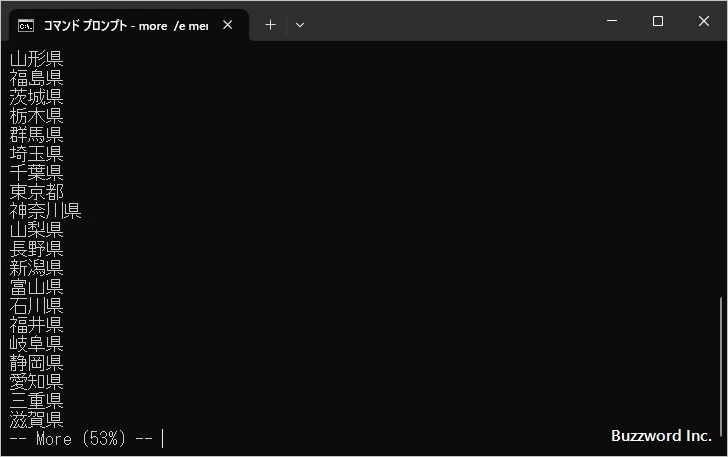The image size is (728, 457).
Task: Click the More (53%) prompt
Action: point(81,439)
